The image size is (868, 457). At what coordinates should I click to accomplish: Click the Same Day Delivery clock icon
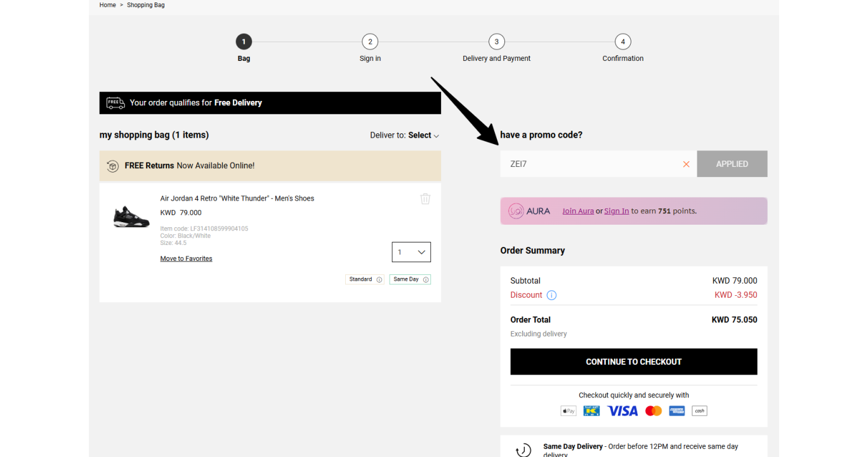coord(523,450)
